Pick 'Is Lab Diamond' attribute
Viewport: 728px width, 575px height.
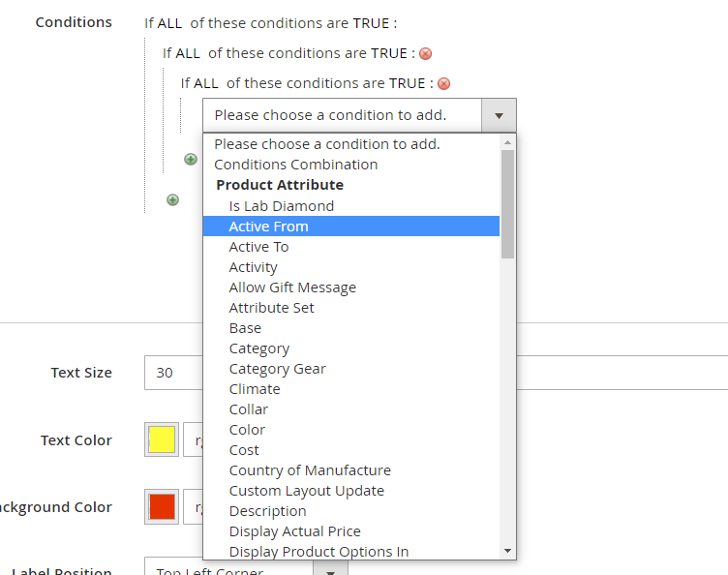[x=281, y=206]
